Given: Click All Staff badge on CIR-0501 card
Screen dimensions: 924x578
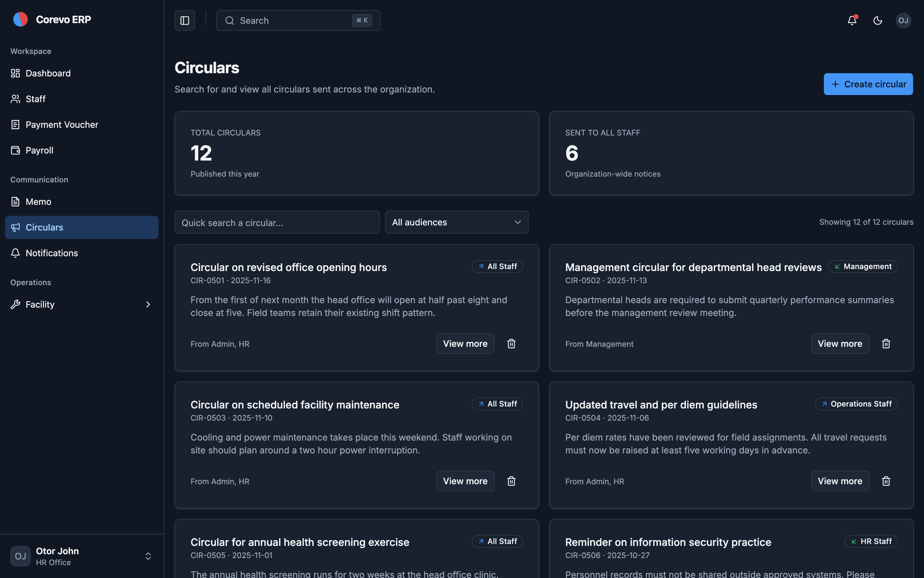Looking at the screenshot, I should pyautogui.click(x=497, y=267).
